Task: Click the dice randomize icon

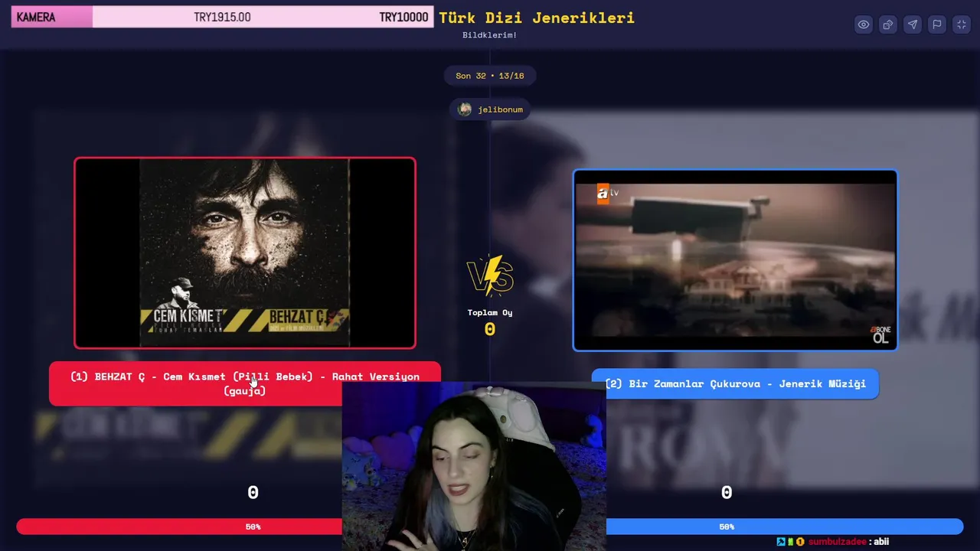Action: pyautogui.click(x=888, y=24)
